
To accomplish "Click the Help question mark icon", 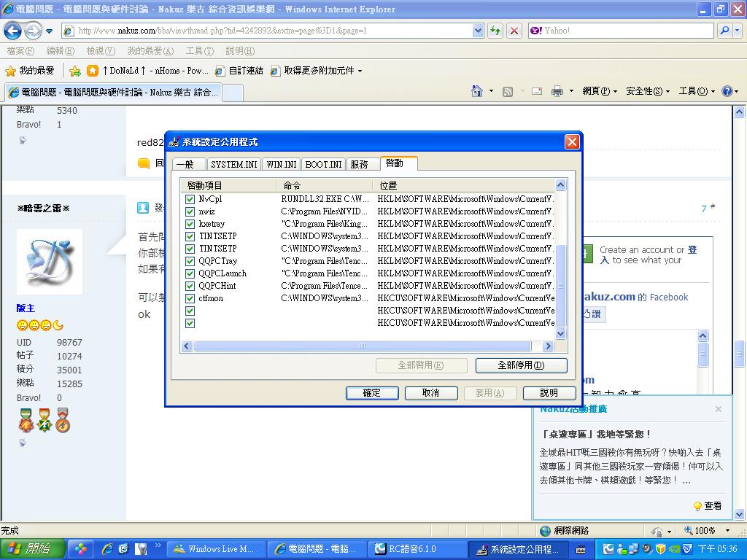I will pos(727,91).
